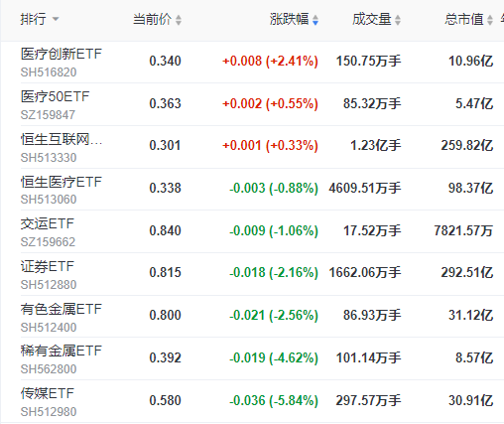
Task: Click the 成交量 header label
Action: [372, 19]
